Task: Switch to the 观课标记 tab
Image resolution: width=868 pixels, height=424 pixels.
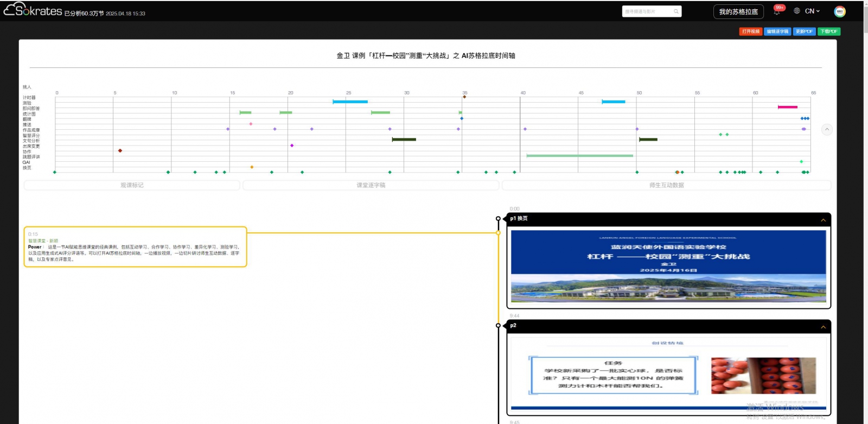Action: [132, 185]
